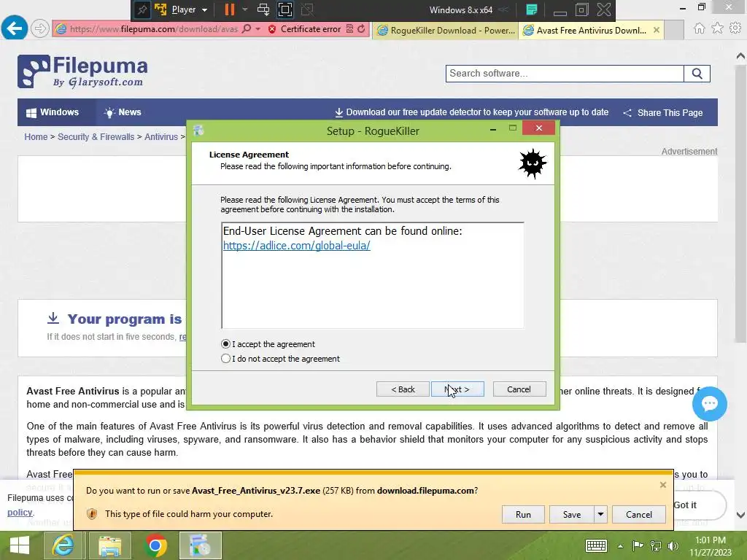Expand the power options arrow next to pause

pyautogui.click(x=245, y=9)
